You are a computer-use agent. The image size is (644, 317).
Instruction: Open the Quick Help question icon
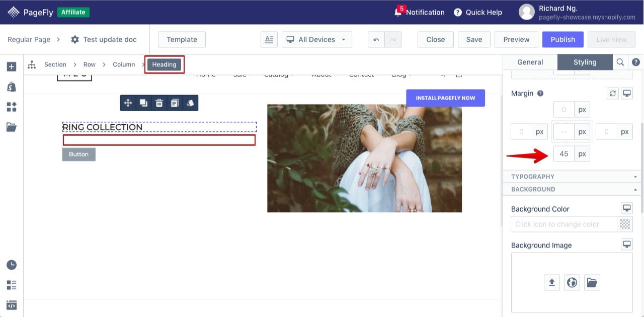tap(458, 12)
